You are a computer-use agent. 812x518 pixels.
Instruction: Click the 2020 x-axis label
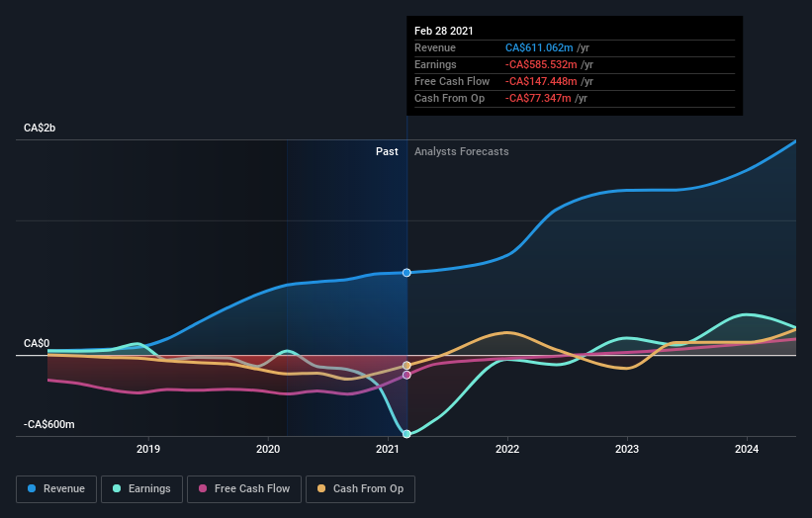[x=268, y=449]
